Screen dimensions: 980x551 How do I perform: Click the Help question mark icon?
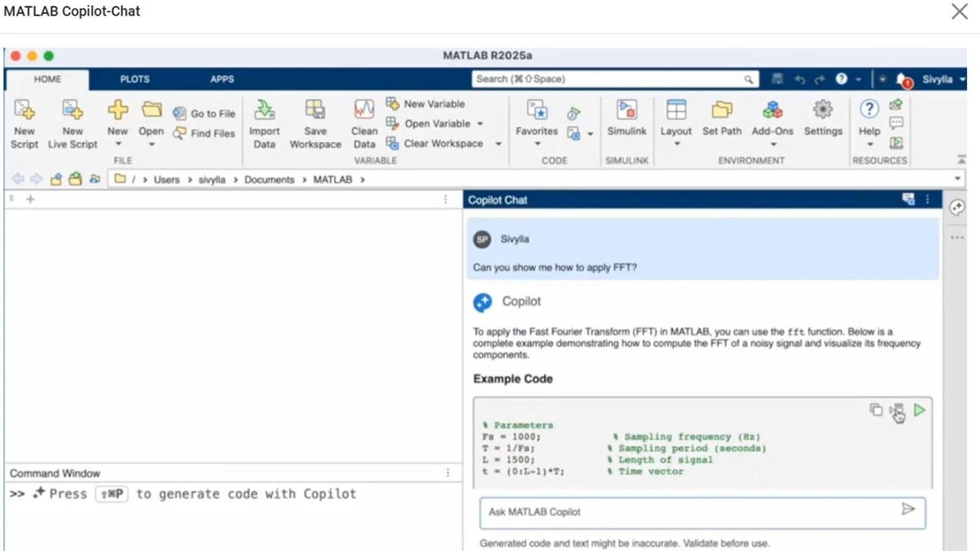(x=870, y=109)
